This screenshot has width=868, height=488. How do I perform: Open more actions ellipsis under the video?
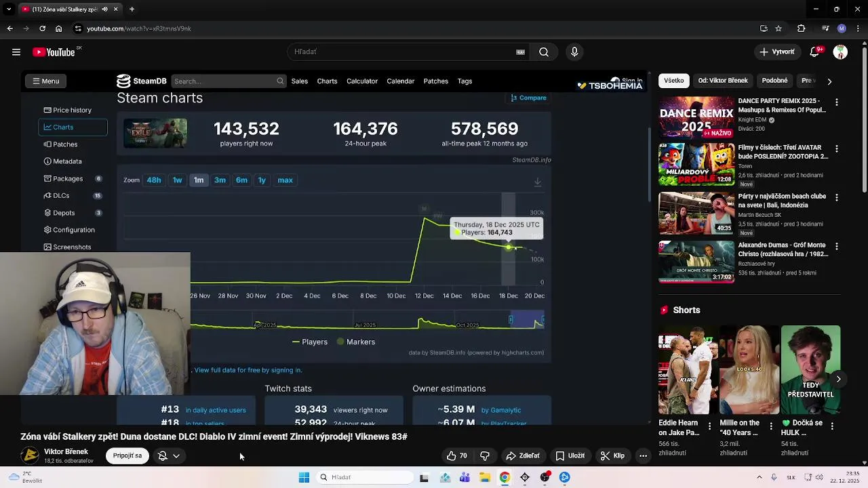(x=643, y=455)
